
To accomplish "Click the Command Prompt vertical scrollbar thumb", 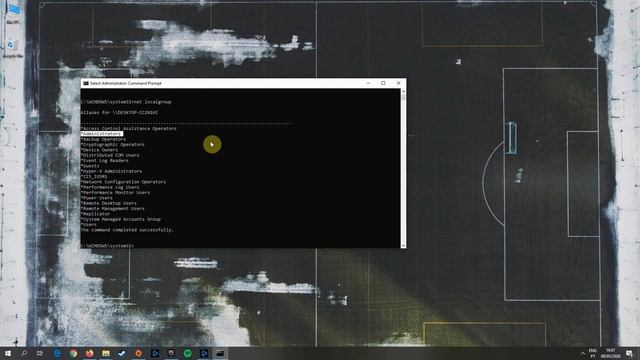I will coord(404,98).
